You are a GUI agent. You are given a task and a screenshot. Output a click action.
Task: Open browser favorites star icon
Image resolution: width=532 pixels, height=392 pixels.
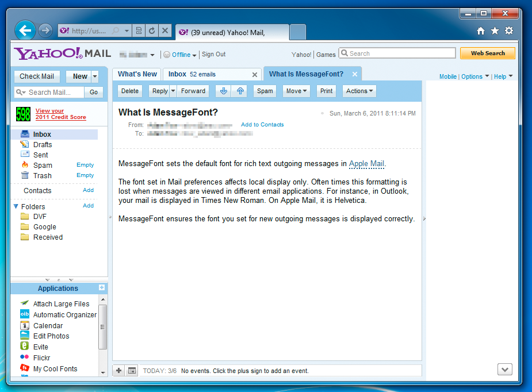[x=495, y=31]
